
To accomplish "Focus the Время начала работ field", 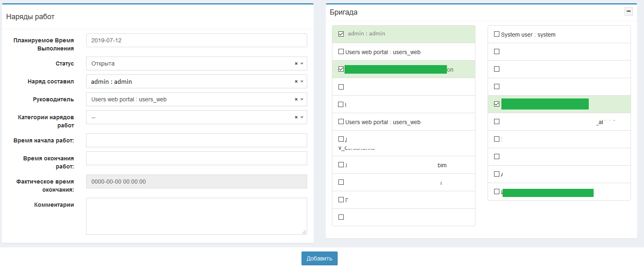I will coord(196,140).
